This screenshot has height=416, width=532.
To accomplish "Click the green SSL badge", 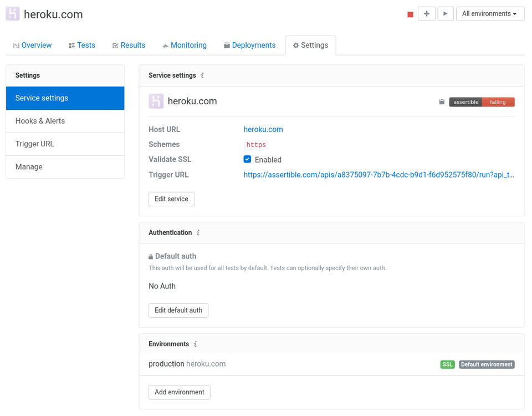I will (x=448, y=364).
